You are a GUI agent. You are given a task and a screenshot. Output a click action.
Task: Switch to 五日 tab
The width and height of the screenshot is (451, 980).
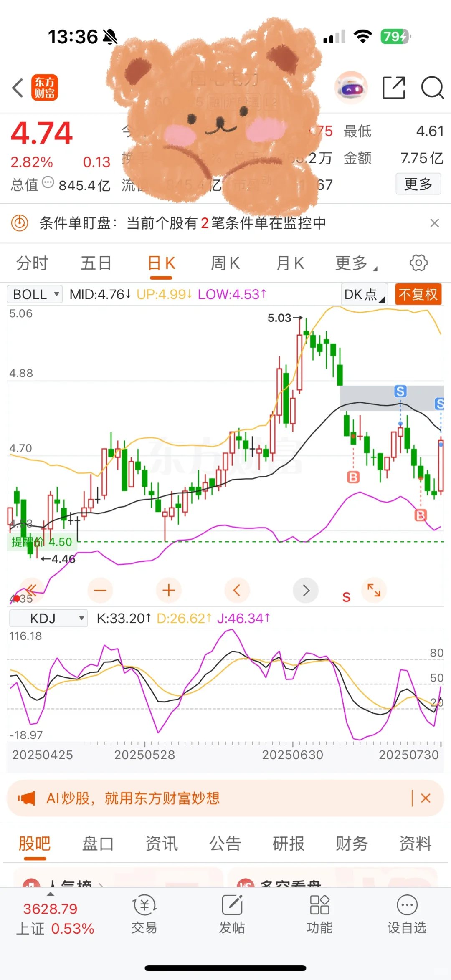pyautogui.click(x=96, y=263)
